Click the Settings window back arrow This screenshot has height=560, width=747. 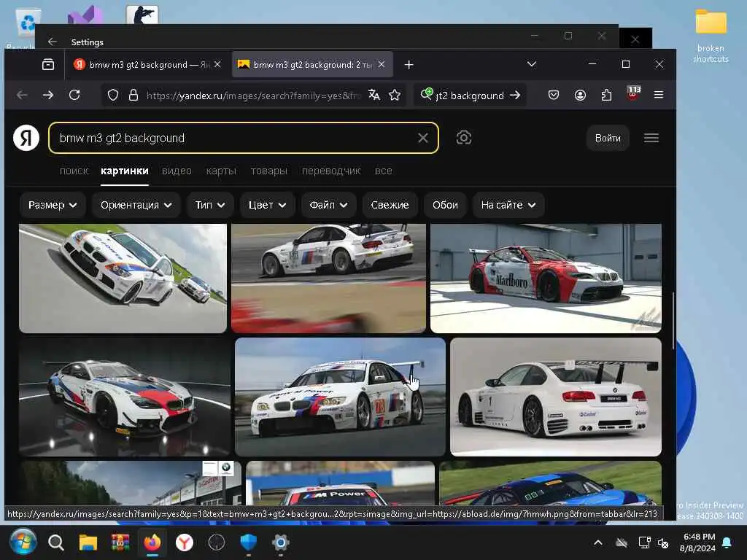coord(53,42)
